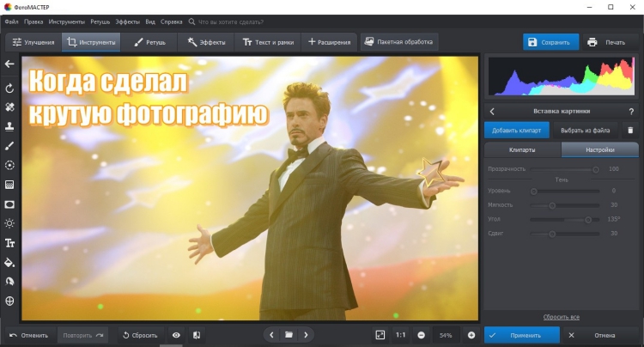This screenshot has height=347, width=644.
Task: Set zoom to 1:1
Action: pos(400,335)
